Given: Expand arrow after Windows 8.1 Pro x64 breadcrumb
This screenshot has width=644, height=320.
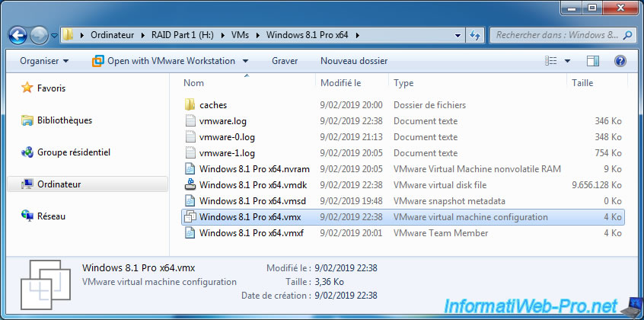Looking at the screenshot, I should coord(357,35).
